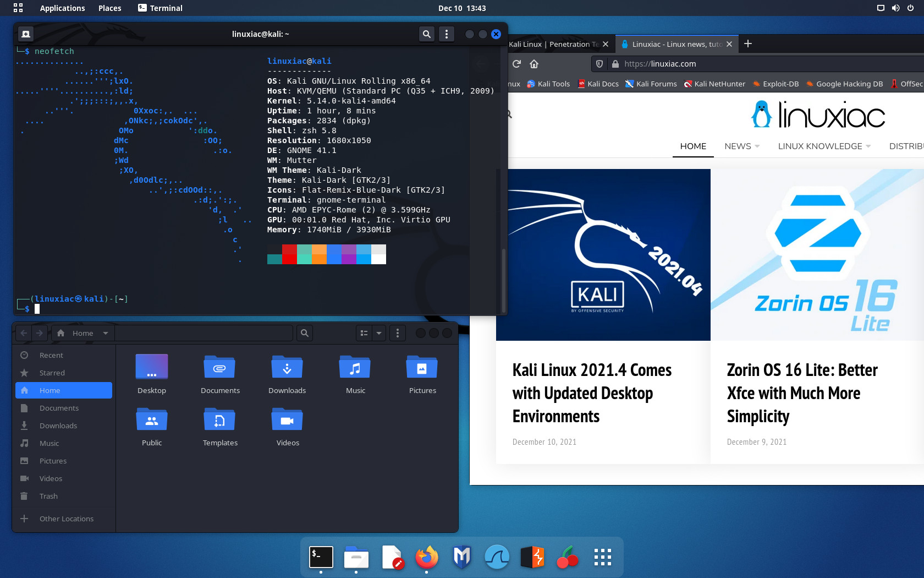Open Kali Forums bookmark
Screen dimensions: 924x578
tap(651, 84)
